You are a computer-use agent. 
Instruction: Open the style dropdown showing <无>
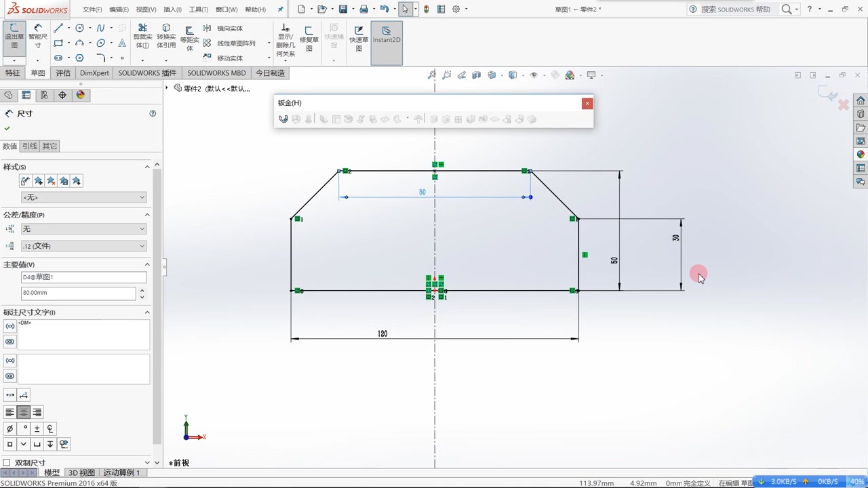coord(84,197)
